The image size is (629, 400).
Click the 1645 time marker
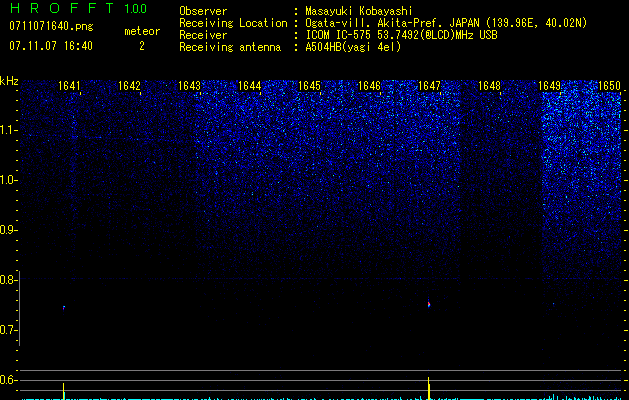pyautogui.click(x=309, y=86)
